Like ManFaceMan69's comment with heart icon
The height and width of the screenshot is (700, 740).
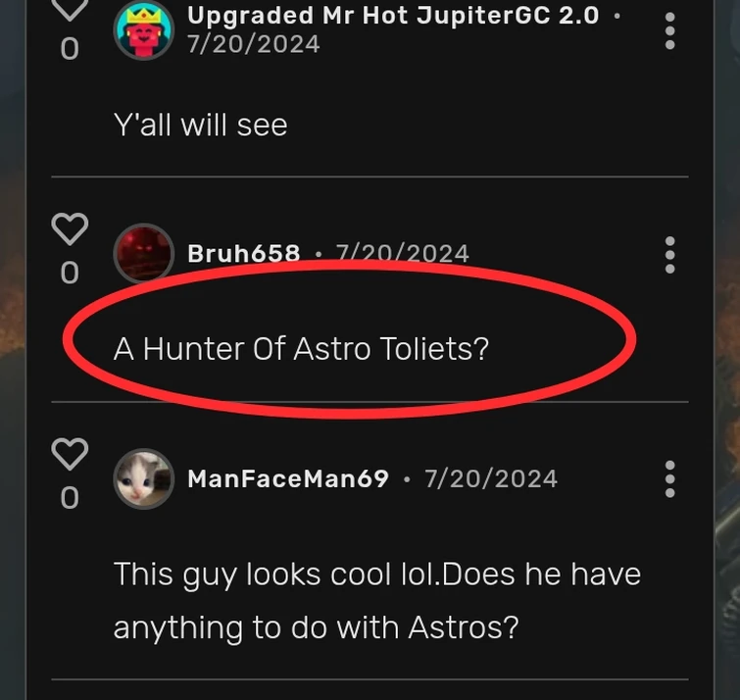pos(70,454)
